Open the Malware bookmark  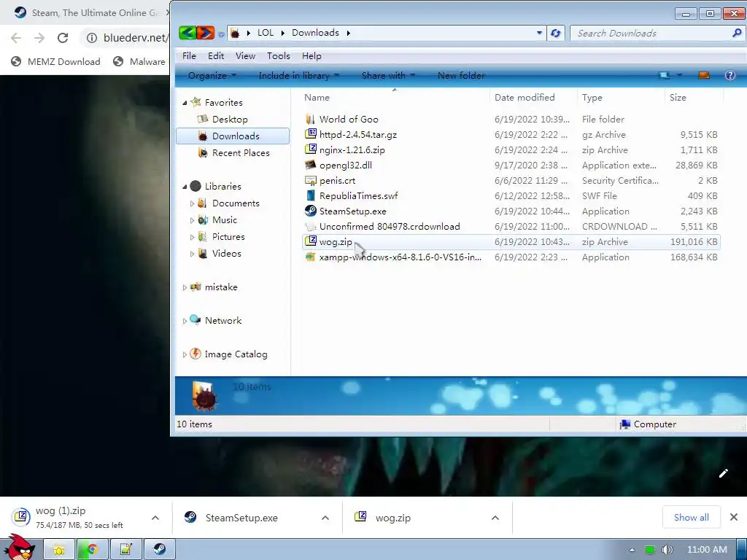[139, 61]
